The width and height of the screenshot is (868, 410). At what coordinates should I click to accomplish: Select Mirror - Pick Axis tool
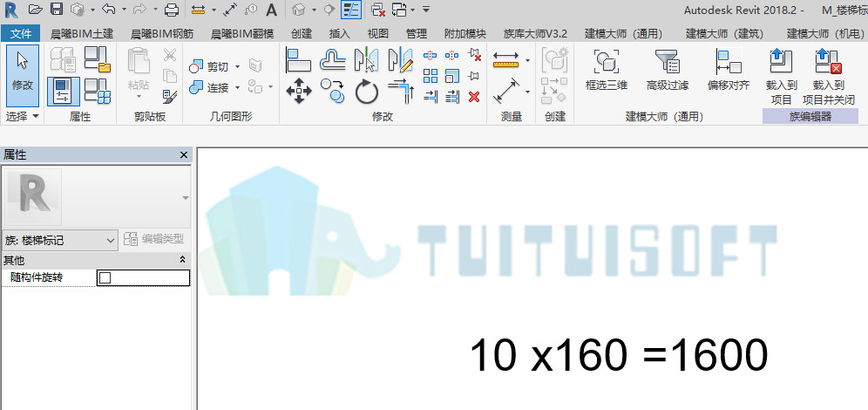pos(366,60)
